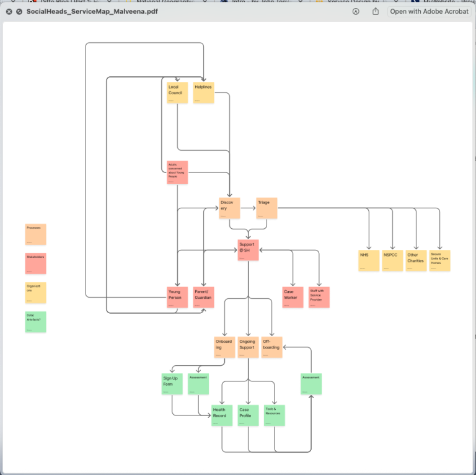The height and width of the screenshot is (475, 476).
Task: Click the red Stakeholders legend swatch
Action: (35, 263)
